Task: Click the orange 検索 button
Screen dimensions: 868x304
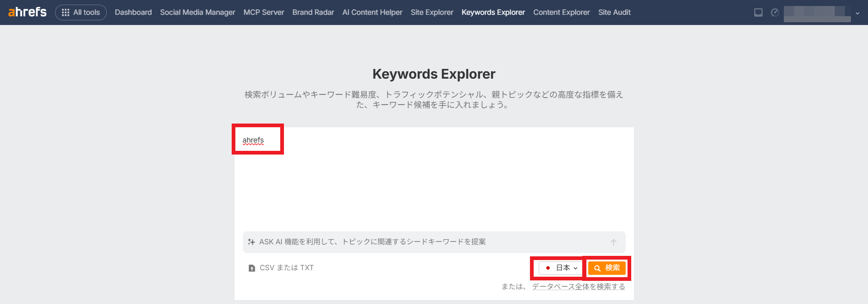Action: point(607,268)
